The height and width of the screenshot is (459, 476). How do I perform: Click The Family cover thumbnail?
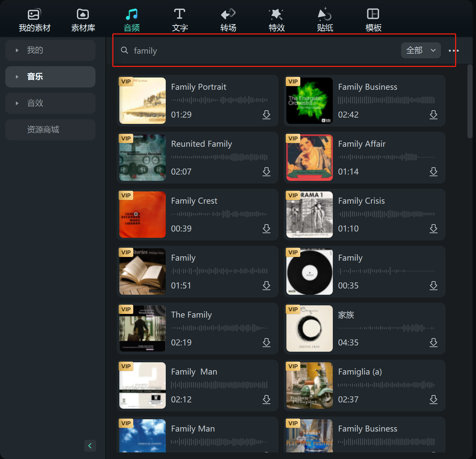coord(143,329)
